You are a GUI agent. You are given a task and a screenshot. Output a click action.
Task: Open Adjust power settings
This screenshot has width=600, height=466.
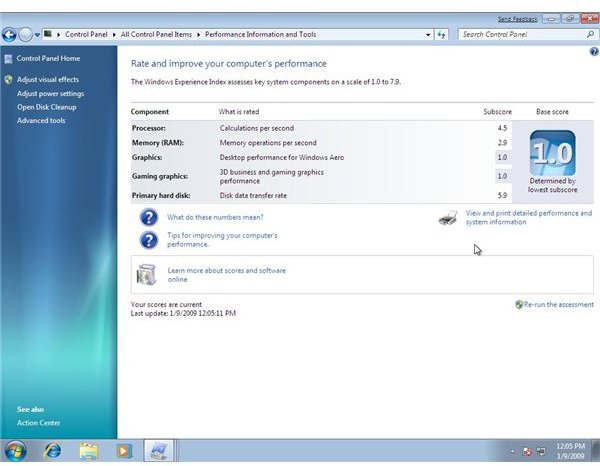(x=51, y=94)
